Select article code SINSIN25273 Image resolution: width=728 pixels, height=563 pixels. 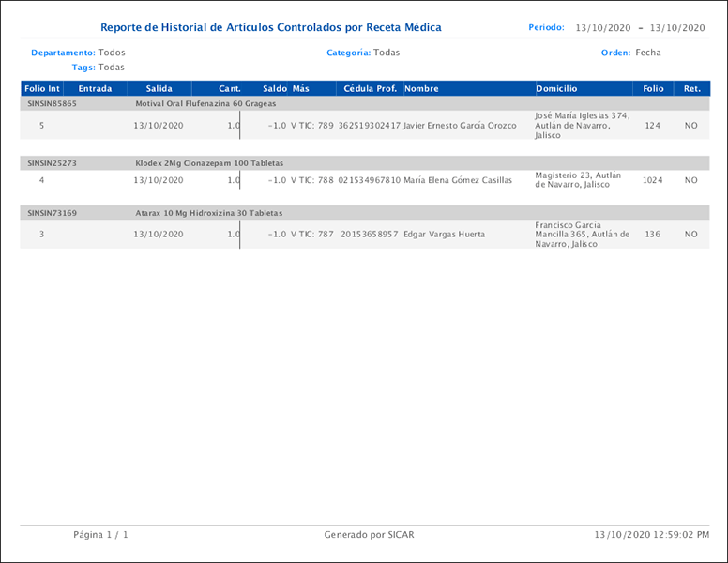coord(52,163)
